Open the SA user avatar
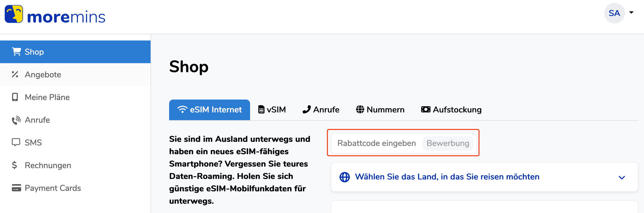 tap(614, 13)
